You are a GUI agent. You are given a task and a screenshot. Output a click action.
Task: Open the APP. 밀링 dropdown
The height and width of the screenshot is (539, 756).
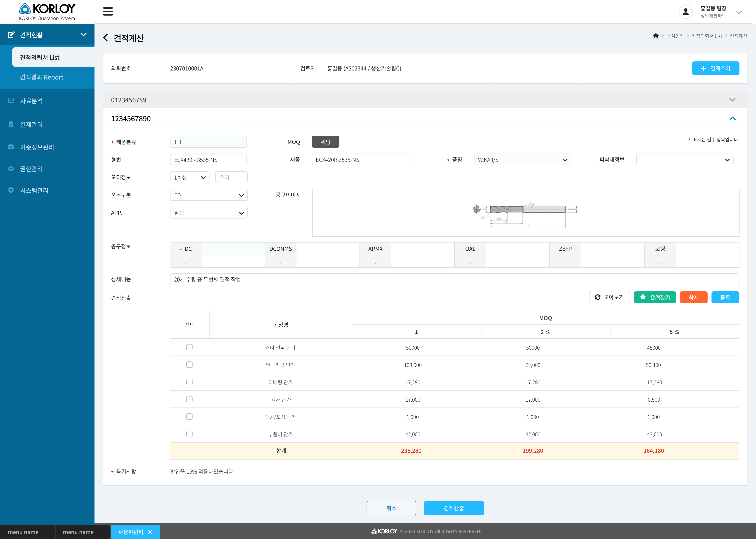209,213
